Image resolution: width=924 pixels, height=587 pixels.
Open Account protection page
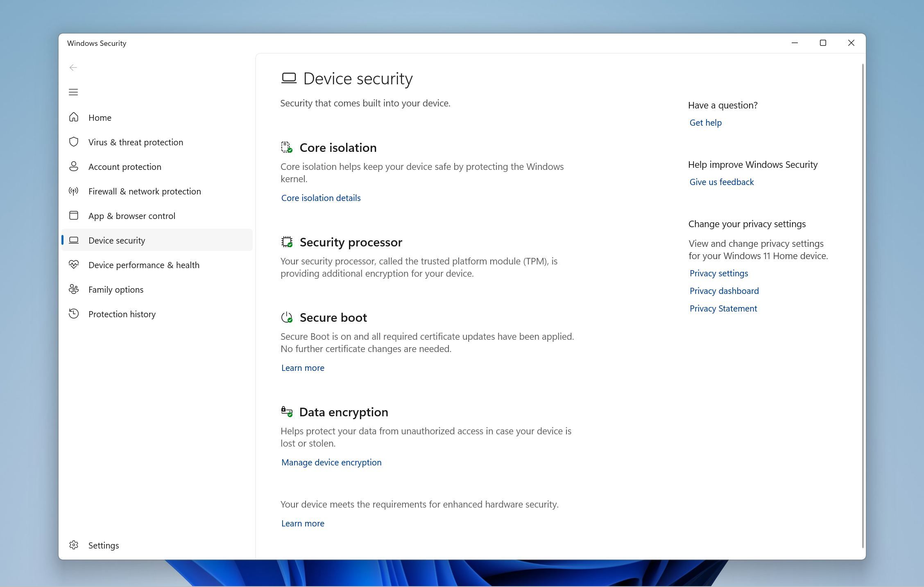coord(157,167)
